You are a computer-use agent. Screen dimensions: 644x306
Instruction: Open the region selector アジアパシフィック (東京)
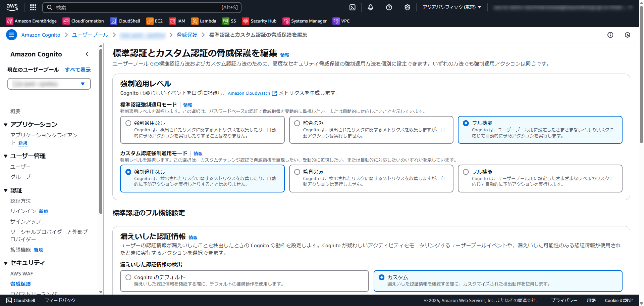coord(452,7)
